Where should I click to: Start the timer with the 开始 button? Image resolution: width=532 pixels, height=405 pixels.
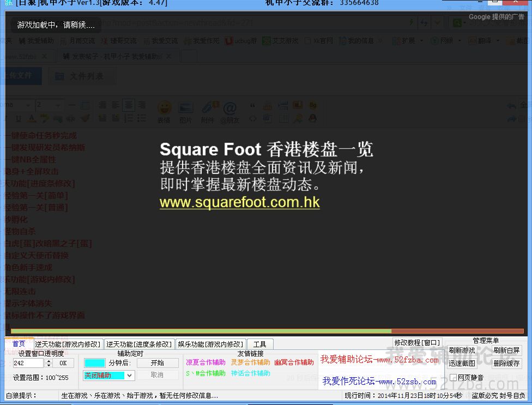(x=158, y=363)
